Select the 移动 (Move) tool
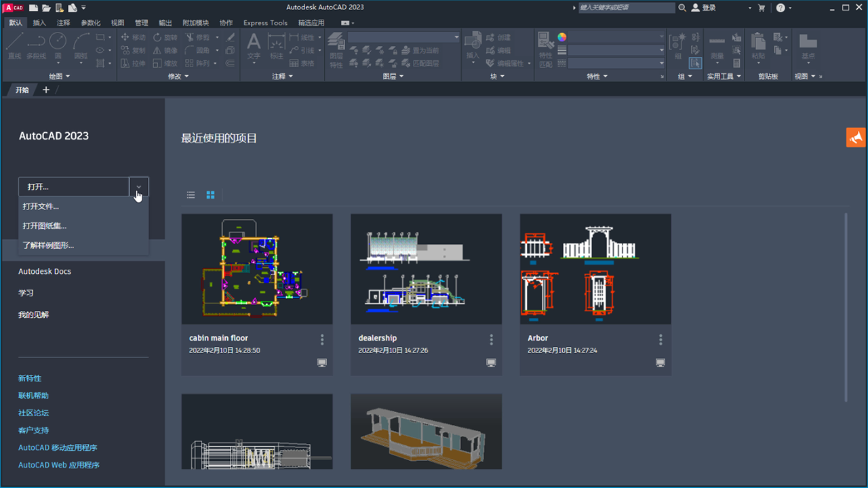 [133, 37]
